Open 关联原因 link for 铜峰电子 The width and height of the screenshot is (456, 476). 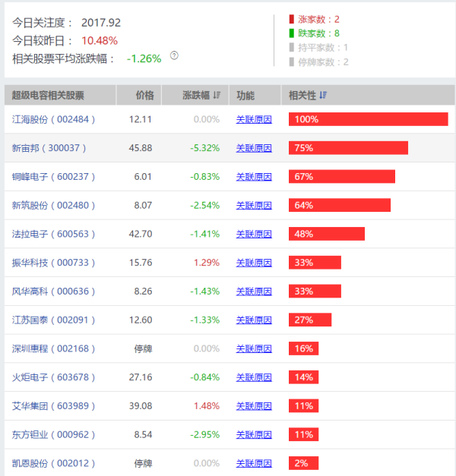pyautogui.click(x=254, y=177)
